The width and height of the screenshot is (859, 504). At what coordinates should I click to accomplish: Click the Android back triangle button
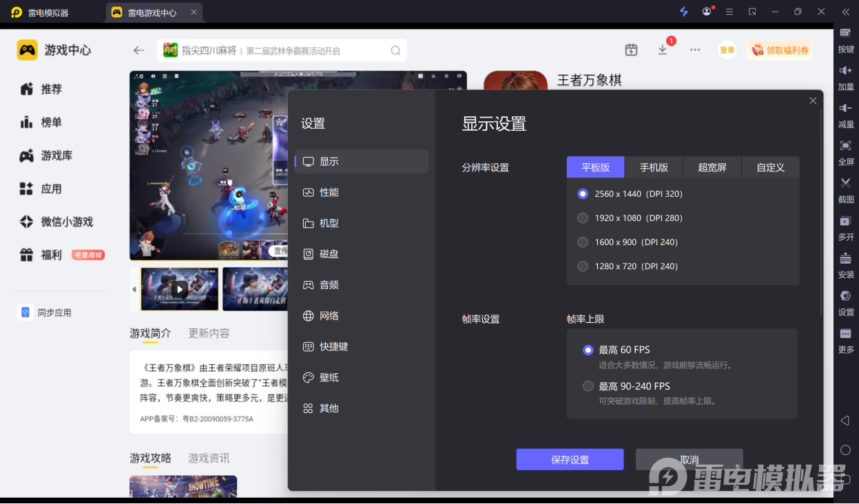845,420
